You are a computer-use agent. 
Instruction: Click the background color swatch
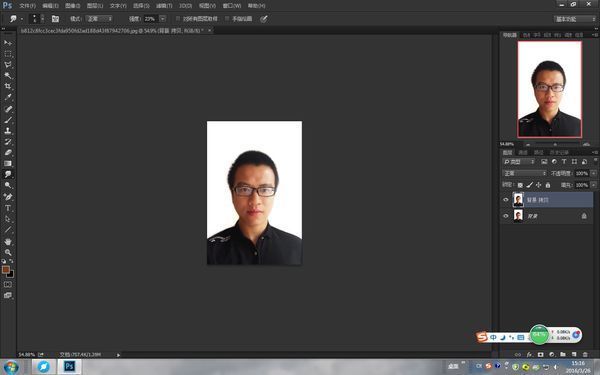(11, 274)
